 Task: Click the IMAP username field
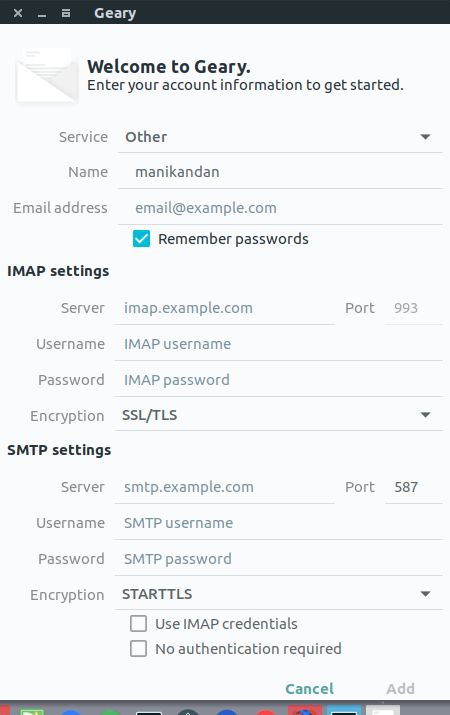(279, 344)
